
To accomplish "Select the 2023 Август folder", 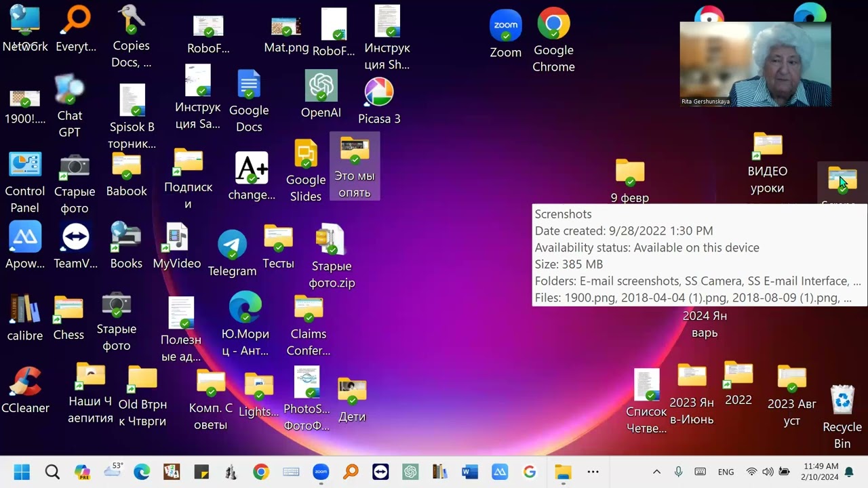I will (791, 396).
